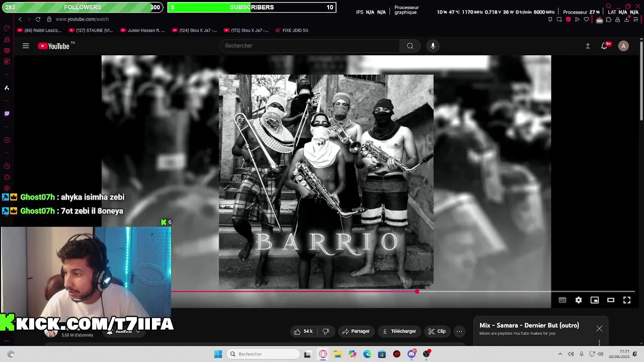Enable miniplayer mode on the video
644x362 pixels.
coord(595,300)
